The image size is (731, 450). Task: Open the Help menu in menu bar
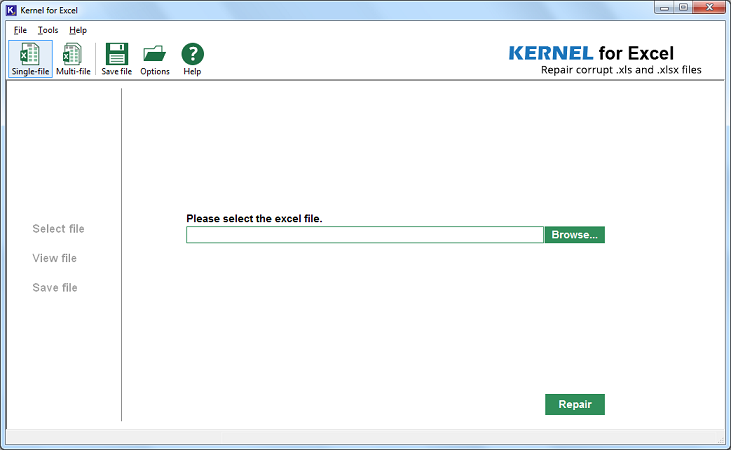[78, 30]
